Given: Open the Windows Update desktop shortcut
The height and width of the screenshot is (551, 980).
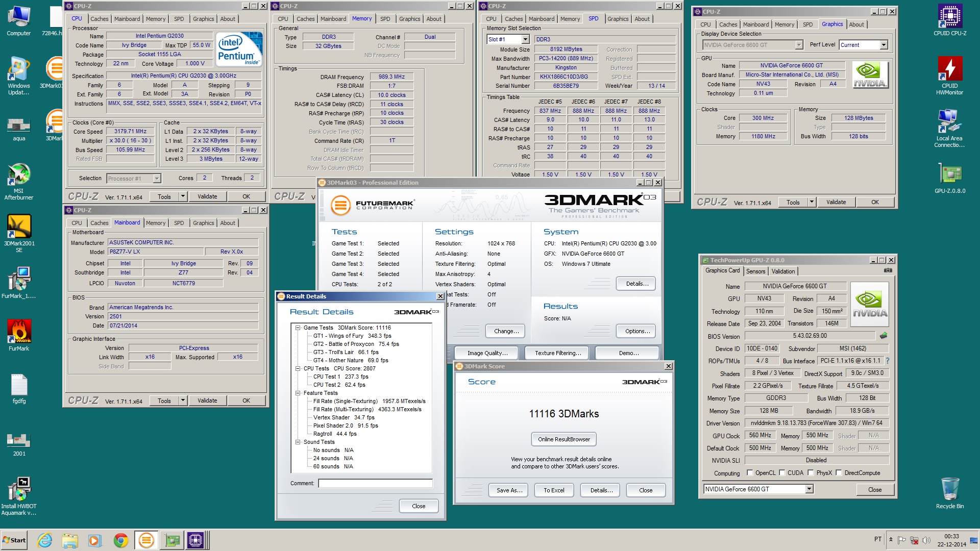Looking at the screenshot, I should pos(18,76).
